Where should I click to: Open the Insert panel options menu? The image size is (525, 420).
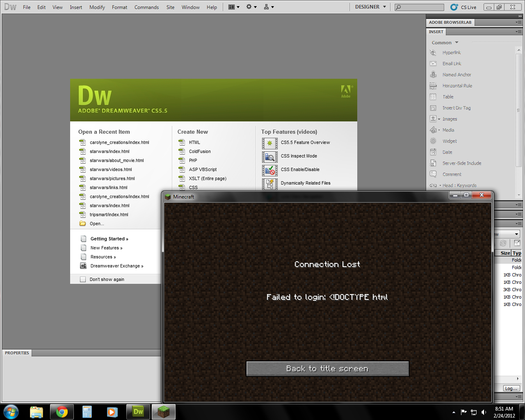click(518, 32)
